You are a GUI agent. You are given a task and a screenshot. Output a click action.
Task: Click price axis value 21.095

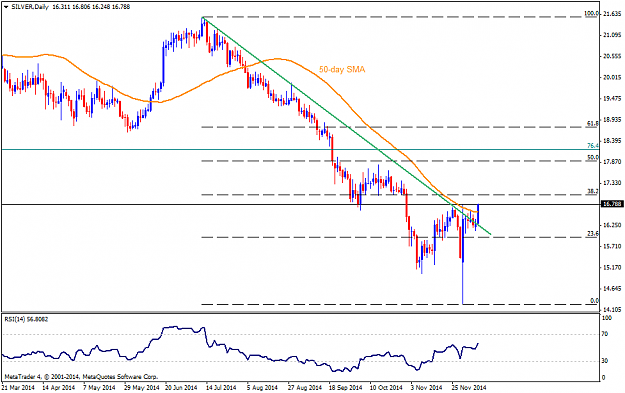pos(612,35)
